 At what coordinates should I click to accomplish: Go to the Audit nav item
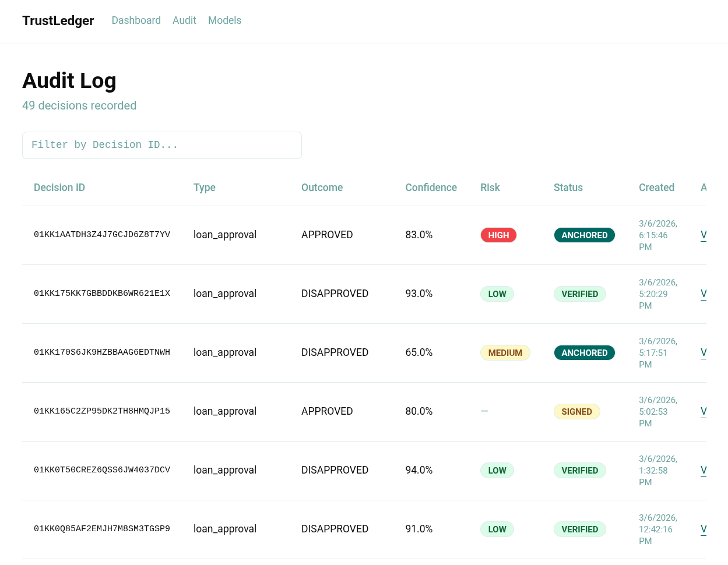(x=184, y=20)
